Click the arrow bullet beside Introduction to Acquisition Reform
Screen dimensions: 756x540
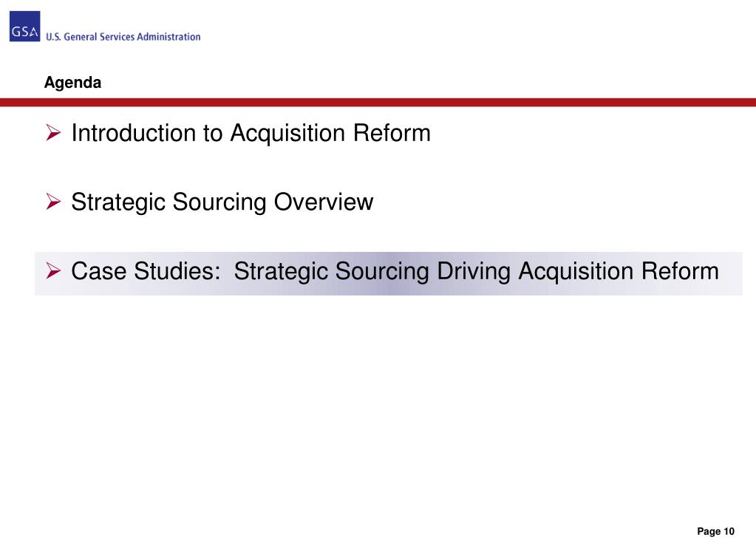click(x=53, y=132)
